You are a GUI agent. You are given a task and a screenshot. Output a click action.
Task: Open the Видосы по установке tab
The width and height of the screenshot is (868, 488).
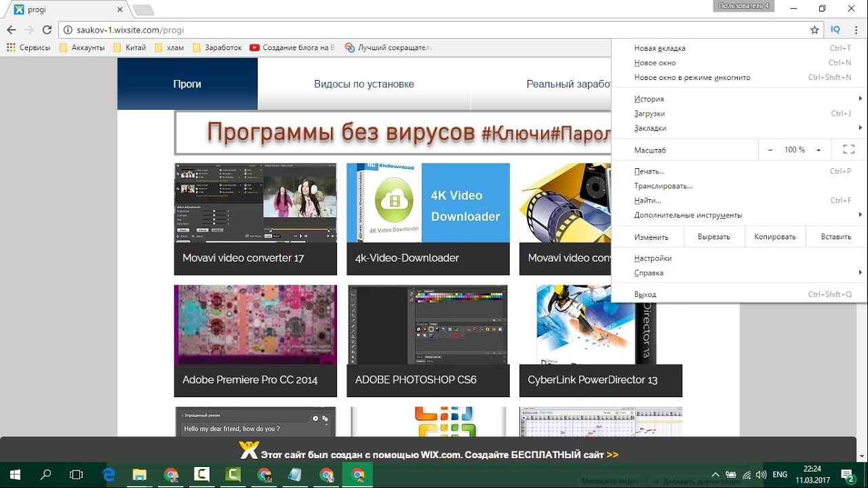364,84
